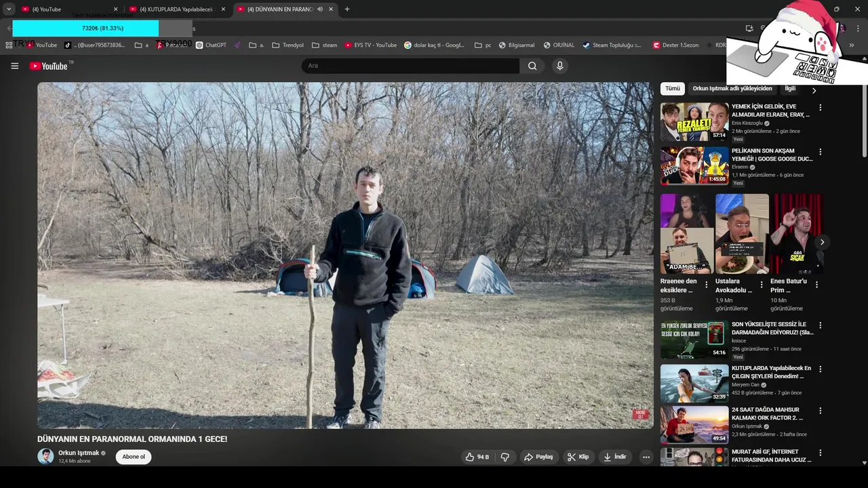This screenshot has width=868, height=488.
Task: Open options for 'Rraenee den eksiklere' short
Action: point(707,285)
